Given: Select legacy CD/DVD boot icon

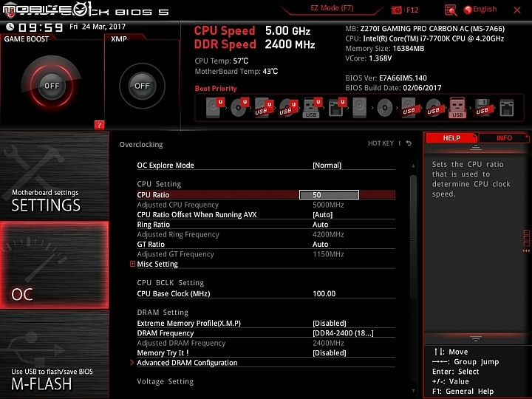Looking at the screenshot, I should coord(384,108).
